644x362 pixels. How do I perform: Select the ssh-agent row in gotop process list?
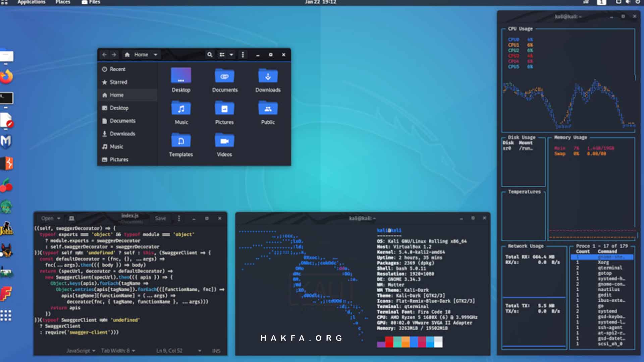tap(602, 327)
